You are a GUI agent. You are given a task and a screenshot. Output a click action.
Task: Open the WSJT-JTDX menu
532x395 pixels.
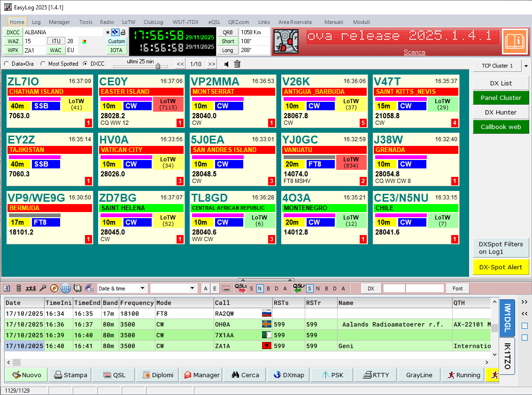point(185,22)
